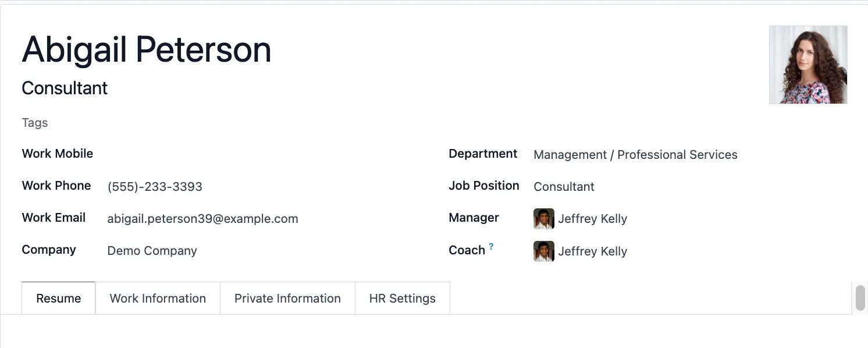Open the Resume tab
This screenshot has height=348, width=868.
(x=59, y=299)
